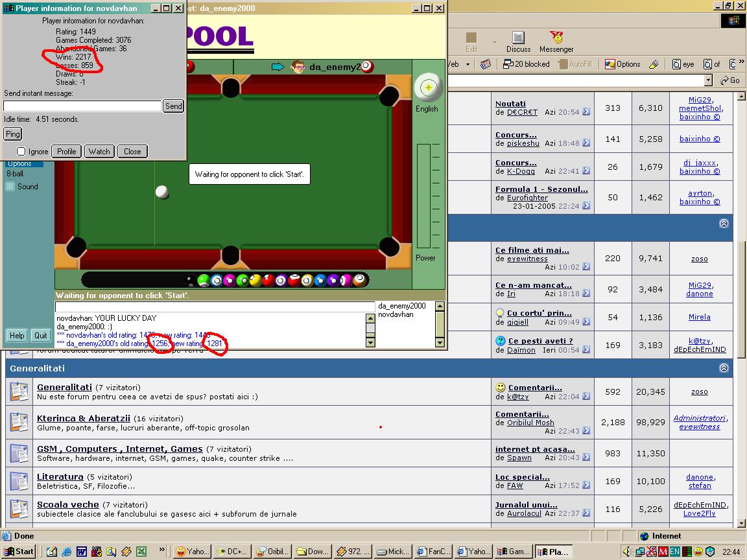Open the address bar dropdown arrow
This screenshot has height=560, width=747.
[707, 80]
